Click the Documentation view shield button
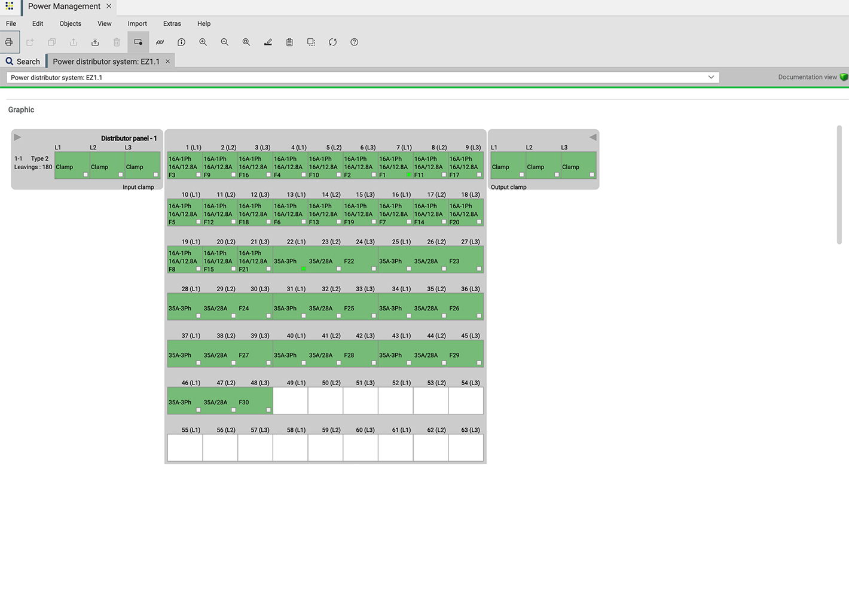The width and height of the screenshot is (849, 616). pyautogui.click(x=844, y=77)
